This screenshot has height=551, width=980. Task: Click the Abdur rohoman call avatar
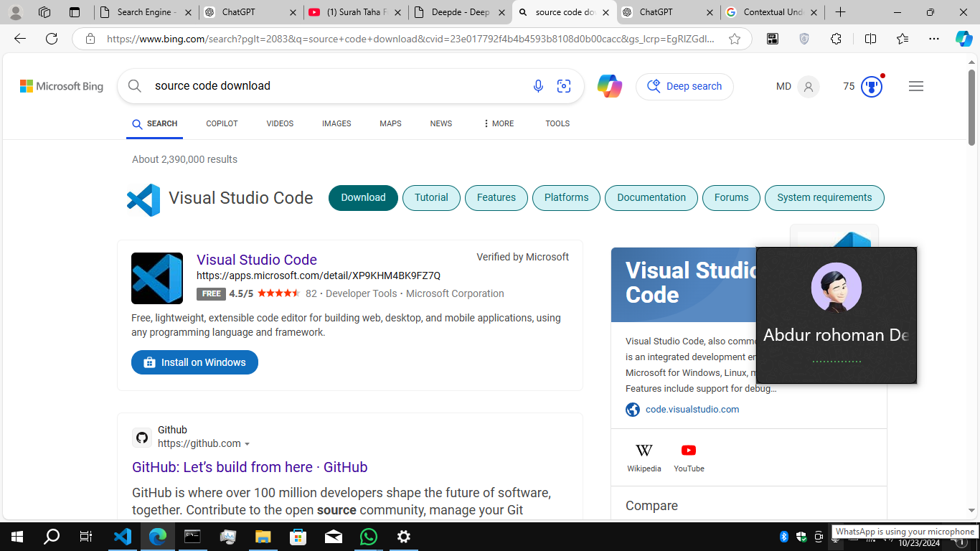(x=836, y=288)
